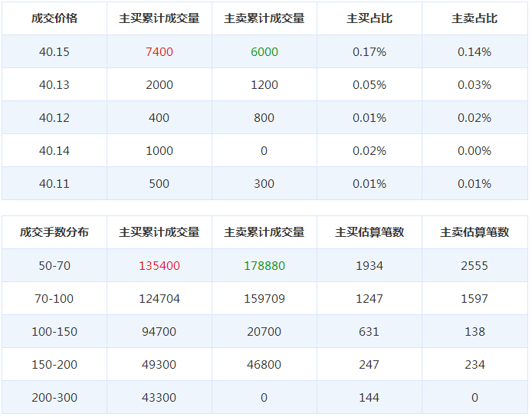Click the top table's 主卖累计成交量 header
This screenshot has width=532, height=417.
pos(264,18)
